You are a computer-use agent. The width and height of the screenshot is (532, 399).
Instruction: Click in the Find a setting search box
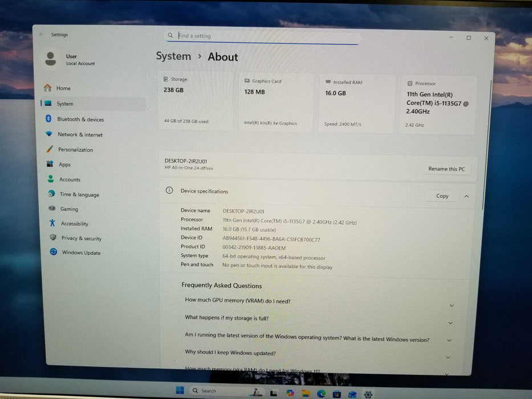pos(263,36)
